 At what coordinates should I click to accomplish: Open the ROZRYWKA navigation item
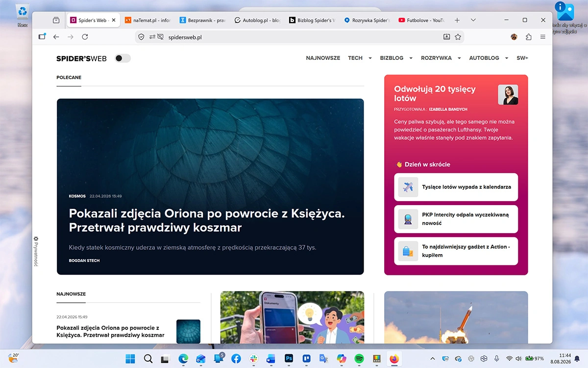tap(436, 58)
